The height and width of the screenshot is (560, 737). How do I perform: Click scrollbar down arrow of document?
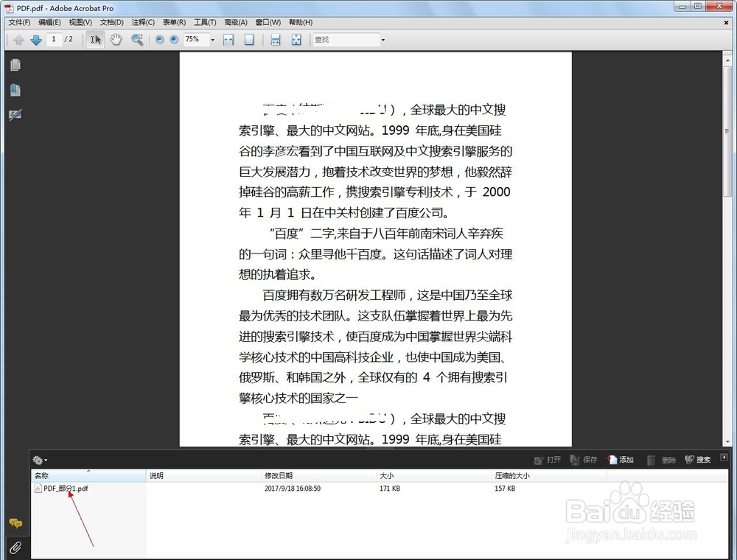point(727,441)
